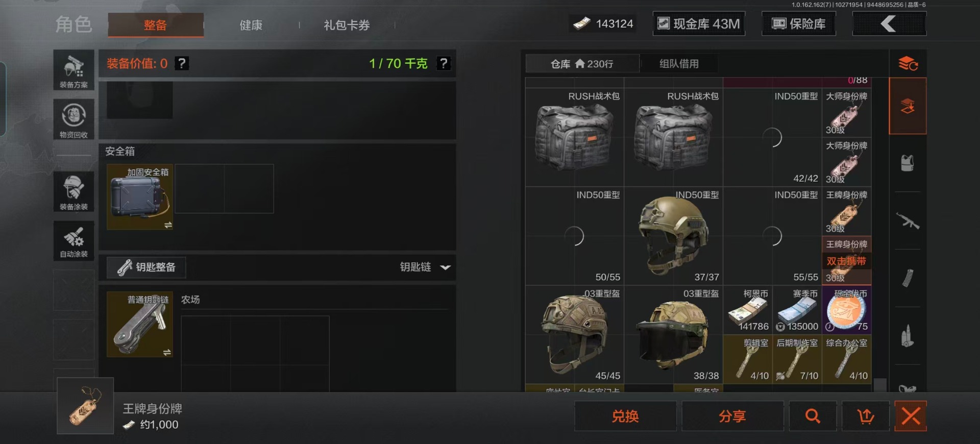The height and width of the screenshot is (444, 980).
Task: Open help question mark beside 装备价值
Action: (182, 63)
